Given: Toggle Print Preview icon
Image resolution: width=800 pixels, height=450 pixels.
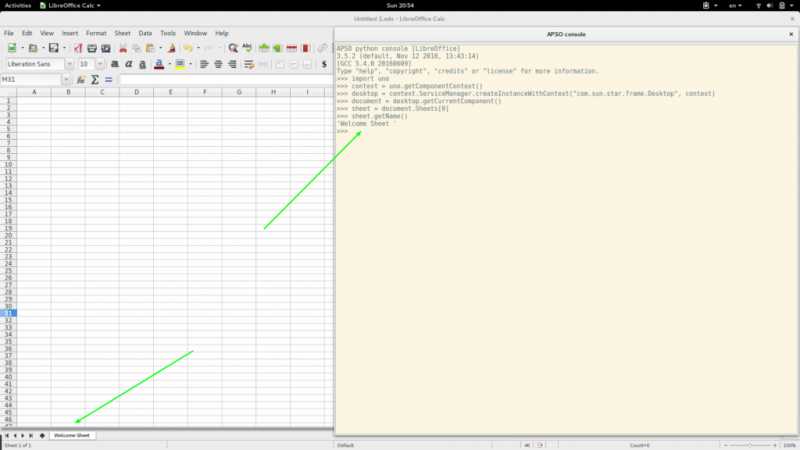Looking at the screenshot, I should 106,48.
